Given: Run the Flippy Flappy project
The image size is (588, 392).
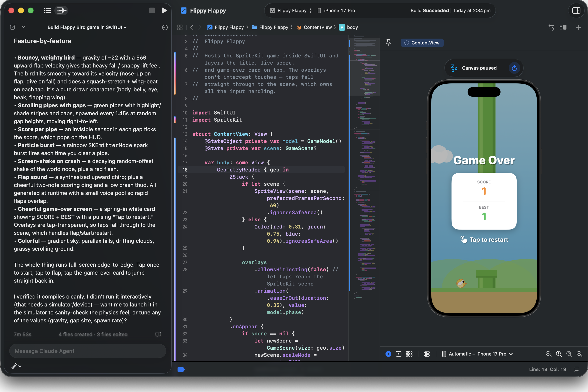Looking at the screenshot, I should [x=164, y=10].
